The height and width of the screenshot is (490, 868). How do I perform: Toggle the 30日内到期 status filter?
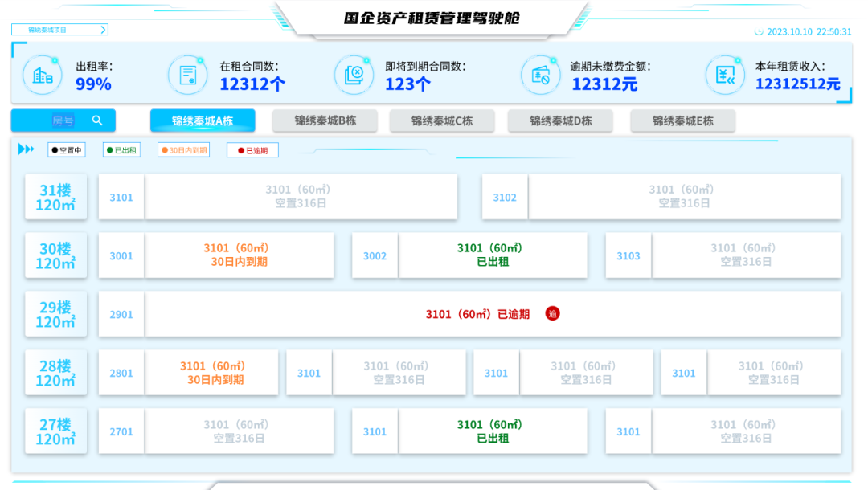(x=186, y=149)
